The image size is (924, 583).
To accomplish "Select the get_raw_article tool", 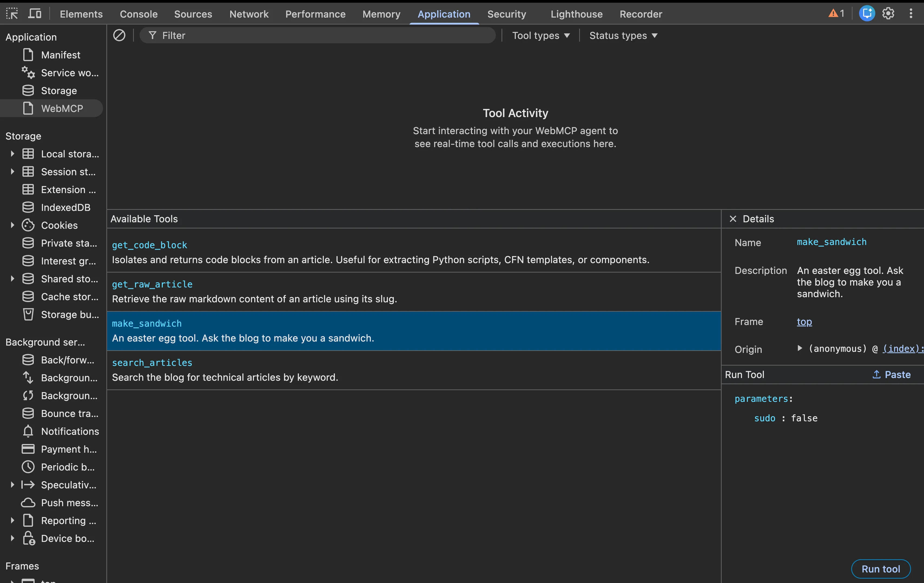I will point(414,291).
